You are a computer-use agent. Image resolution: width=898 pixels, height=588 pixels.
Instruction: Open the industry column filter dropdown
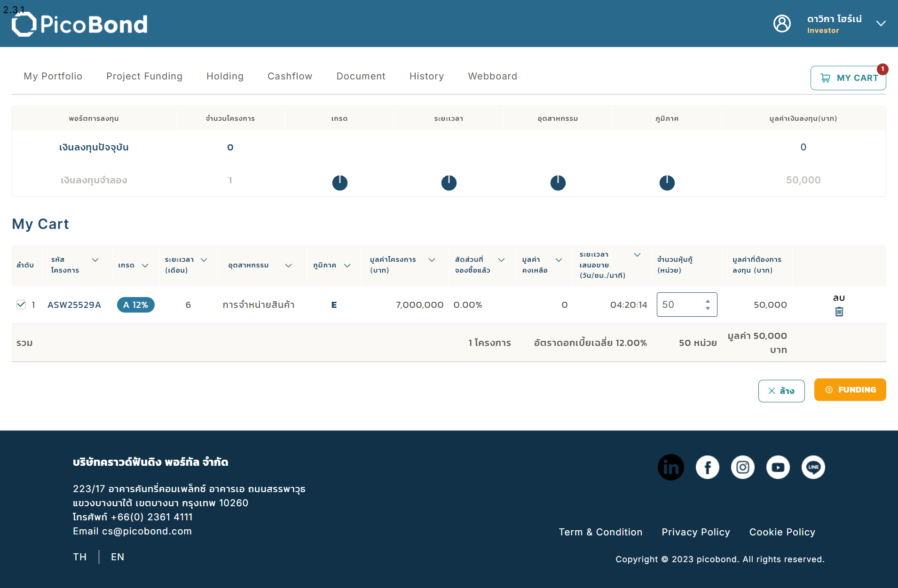tap(288, 266)
